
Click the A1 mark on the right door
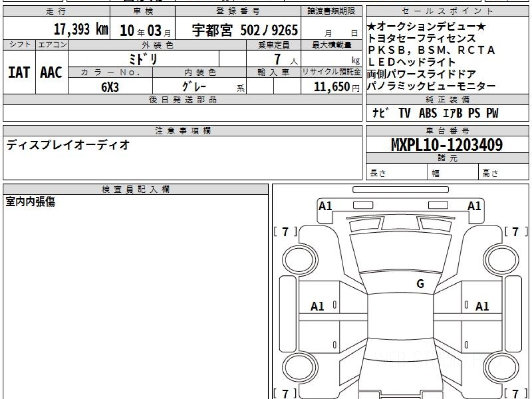pyautogui.click(x=482, y=306)
